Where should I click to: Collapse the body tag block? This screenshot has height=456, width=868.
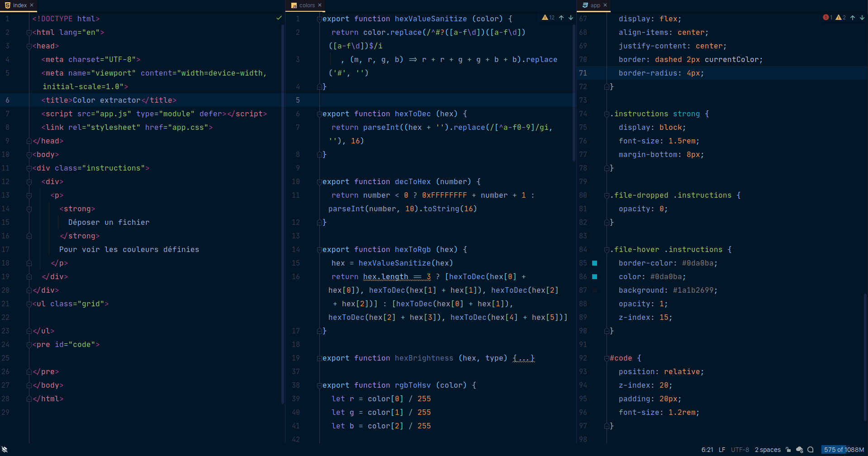tap(29, 155)
